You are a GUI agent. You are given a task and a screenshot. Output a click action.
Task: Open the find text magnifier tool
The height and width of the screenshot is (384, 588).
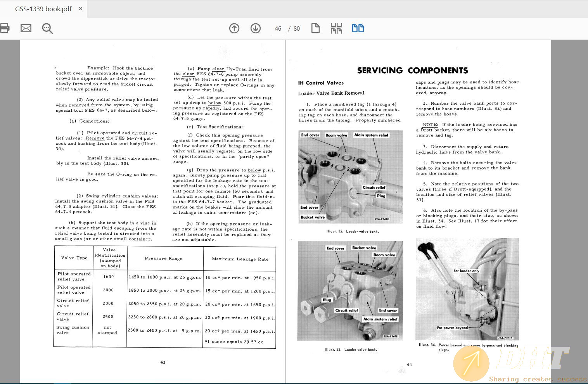pyautogui.click(x=47, y=28)
